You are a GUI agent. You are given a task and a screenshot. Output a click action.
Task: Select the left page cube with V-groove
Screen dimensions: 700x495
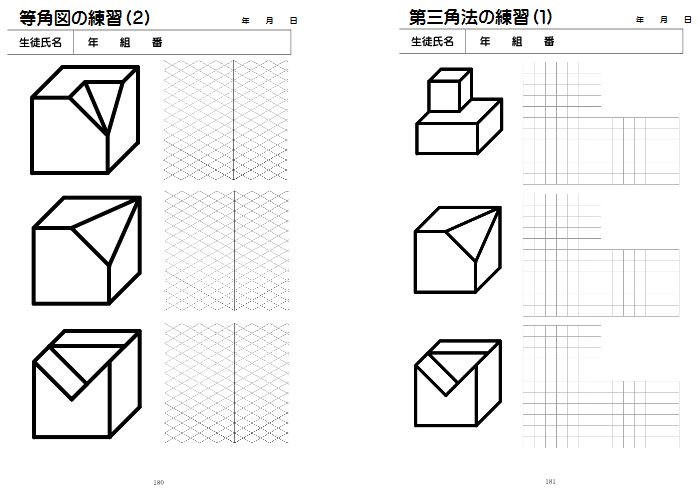point(87,384)
